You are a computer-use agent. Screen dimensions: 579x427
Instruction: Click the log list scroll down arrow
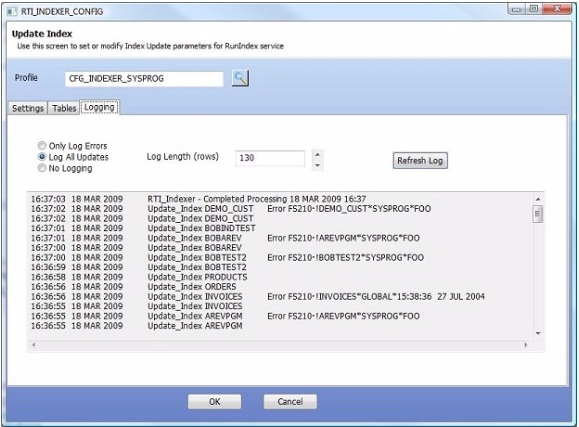tap(538, 334)
